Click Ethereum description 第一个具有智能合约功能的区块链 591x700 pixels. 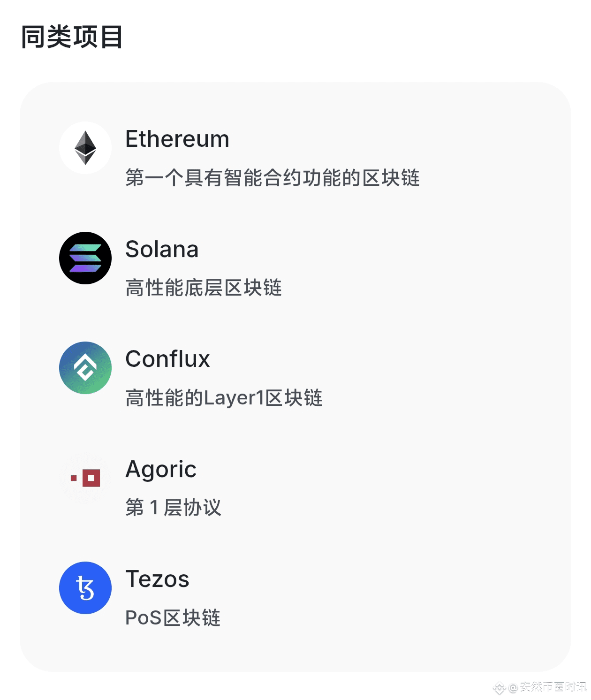click(272, 178)
